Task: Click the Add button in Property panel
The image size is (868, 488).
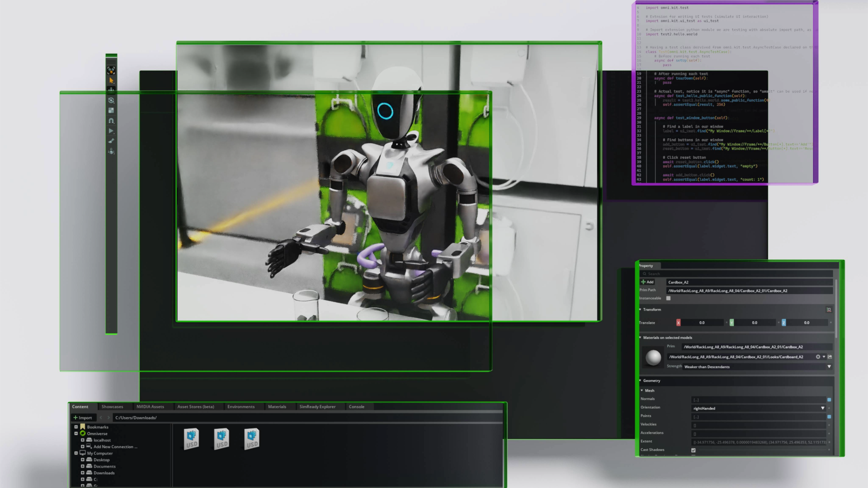Action: pos(647,282)
